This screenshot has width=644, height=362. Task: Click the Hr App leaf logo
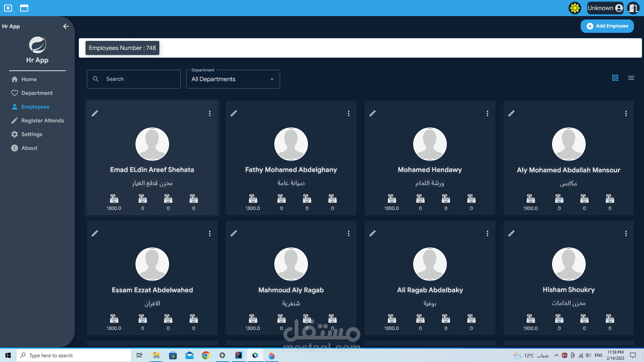coord(37,45)
